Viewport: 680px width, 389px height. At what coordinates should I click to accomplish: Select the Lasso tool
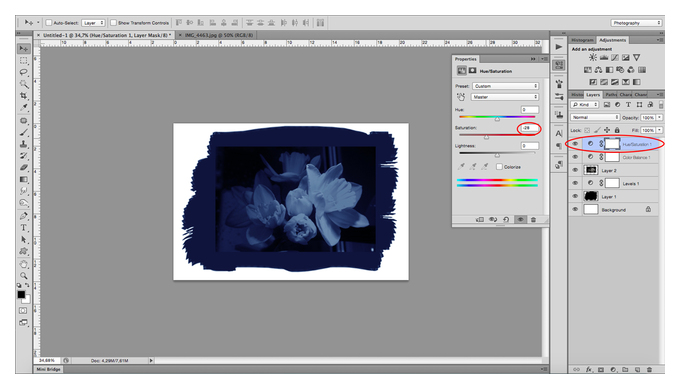23,72
